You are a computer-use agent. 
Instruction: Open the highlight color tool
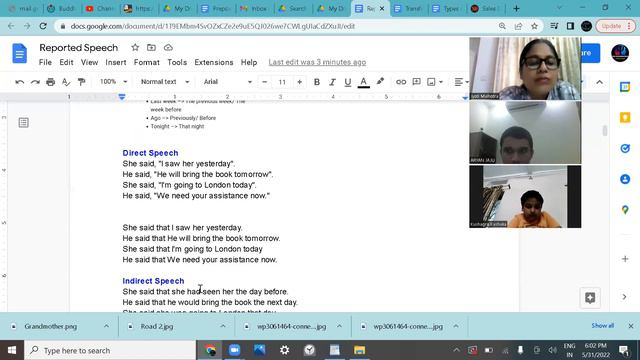380,82
